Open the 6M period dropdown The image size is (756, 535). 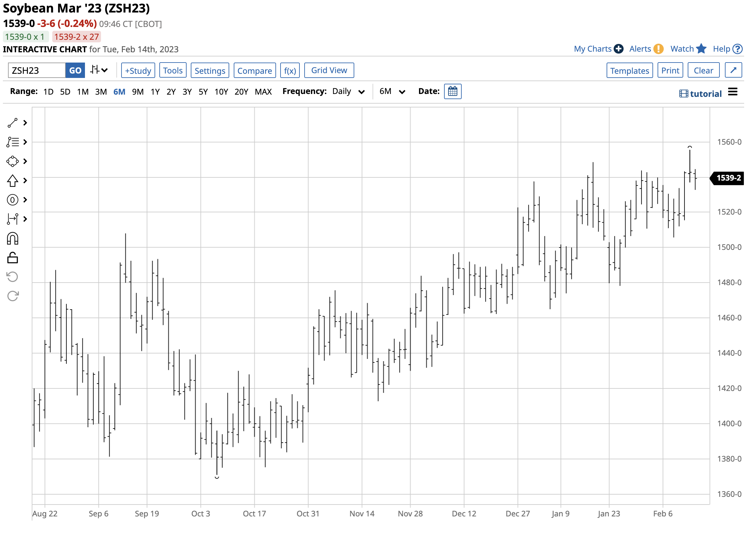pyautogui.click(x=392, y=92)
